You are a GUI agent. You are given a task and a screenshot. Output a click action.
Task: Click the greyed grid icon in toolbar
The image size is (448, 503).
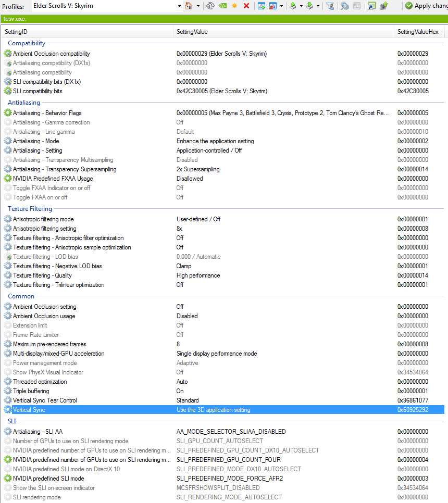(357, 6)
